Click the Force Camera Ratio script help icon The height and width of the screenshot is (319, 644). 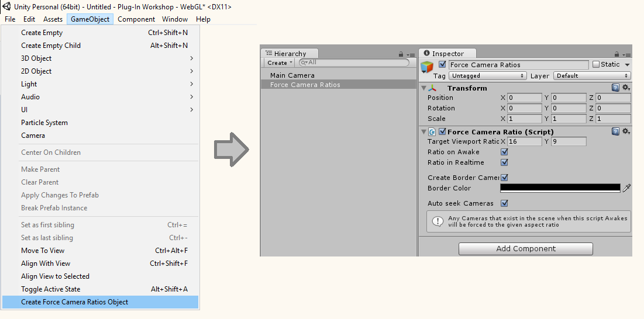(x=615, y=131)
